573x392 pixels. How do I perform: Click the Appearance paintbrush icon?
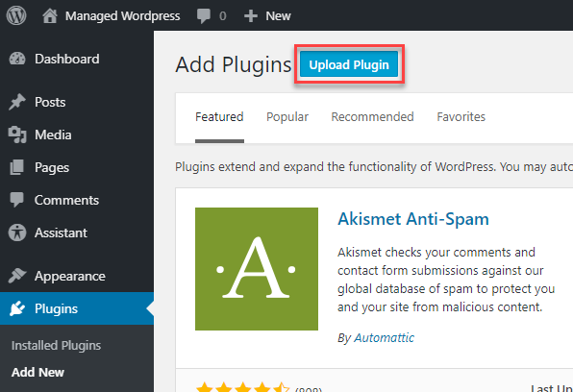click(17, 276)
